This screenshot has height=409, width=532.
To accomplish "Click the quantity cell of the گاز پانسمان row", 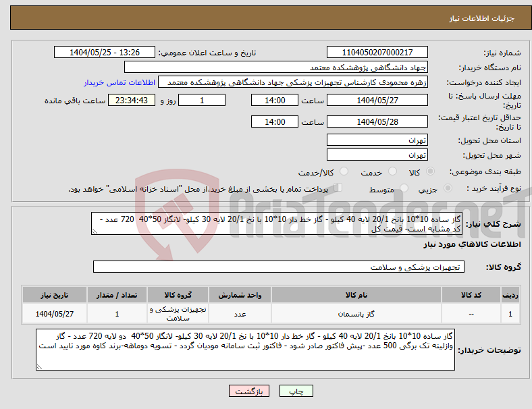I will (117, 314).
